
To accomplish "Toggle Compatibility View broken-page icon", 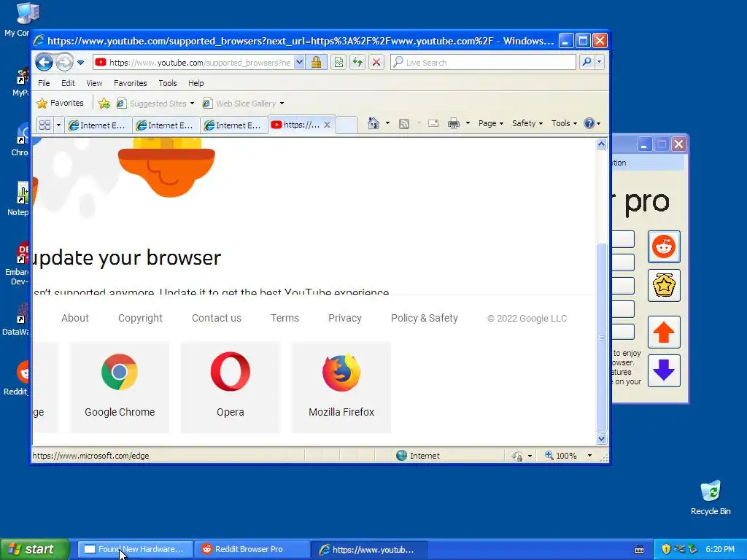I will click(338, 63).
